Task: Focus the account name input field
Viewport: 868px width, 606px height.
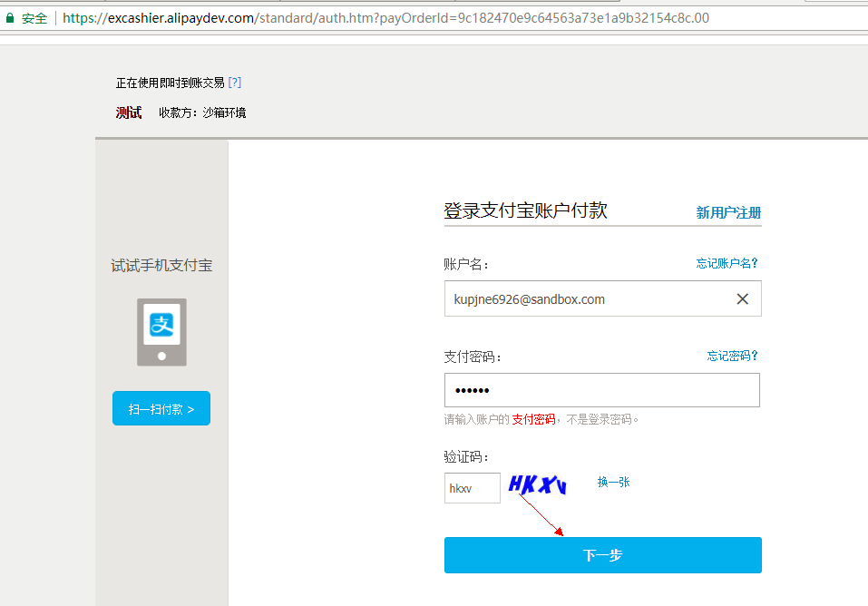Action: (x=603, y=298)
